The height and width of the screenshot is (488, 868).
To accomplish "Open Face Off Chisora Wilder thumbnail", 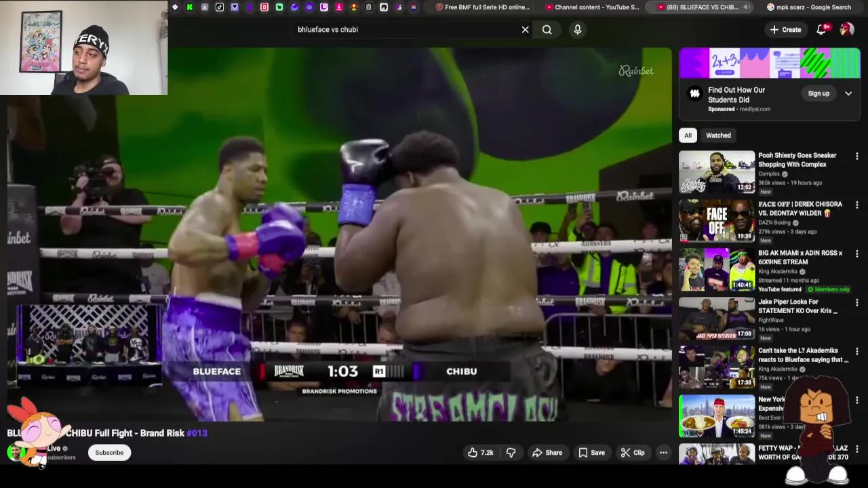I will pos(717,221).
